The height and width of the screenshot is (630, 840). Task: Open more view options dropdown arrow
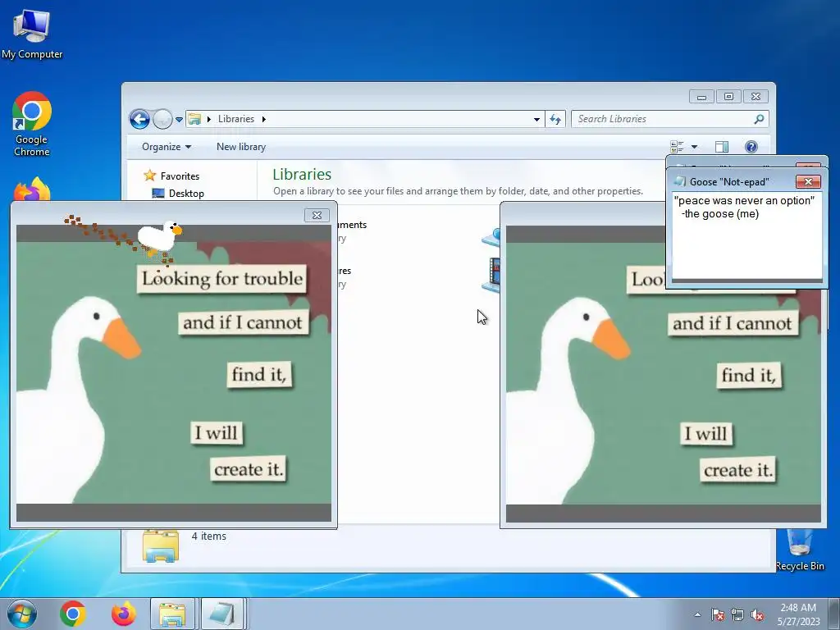694,147
